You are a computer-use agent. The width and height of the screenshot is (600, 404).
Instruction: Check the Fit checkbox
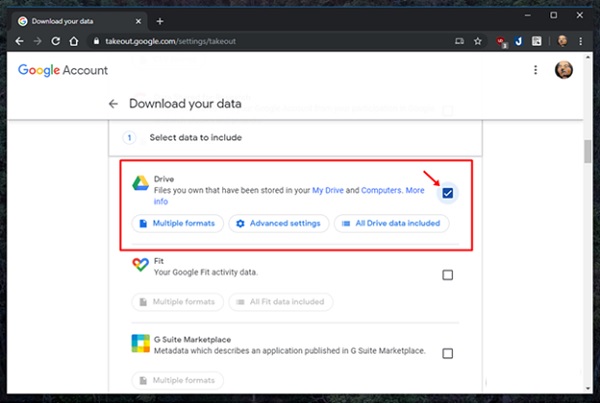coord(447,275)
